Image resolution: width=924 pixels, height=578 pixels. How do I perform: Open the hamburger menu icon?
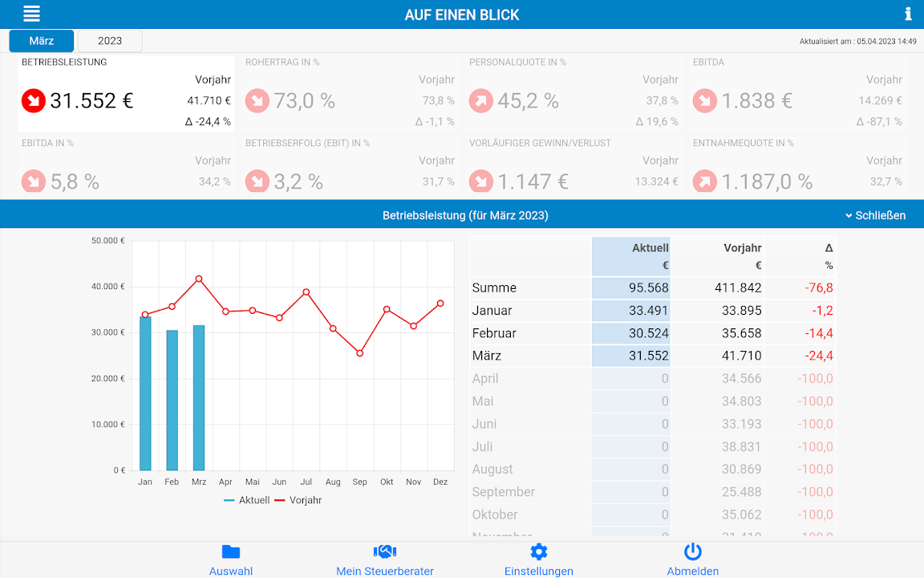pos(31,14)
